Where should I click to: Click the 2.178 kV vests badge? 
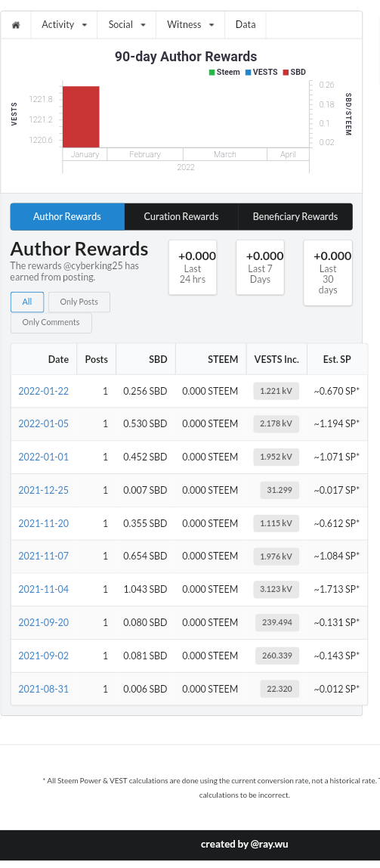tap(276, 423)
